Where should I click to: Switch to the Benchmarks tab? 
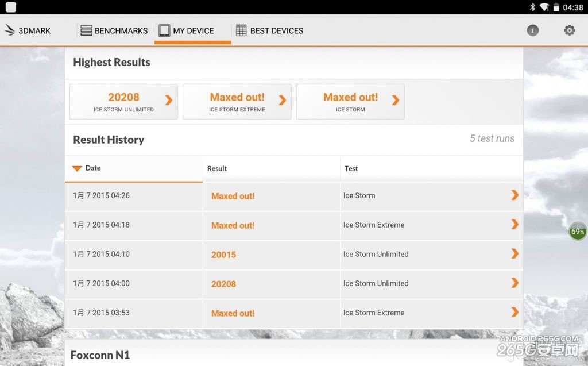[114, 30]
